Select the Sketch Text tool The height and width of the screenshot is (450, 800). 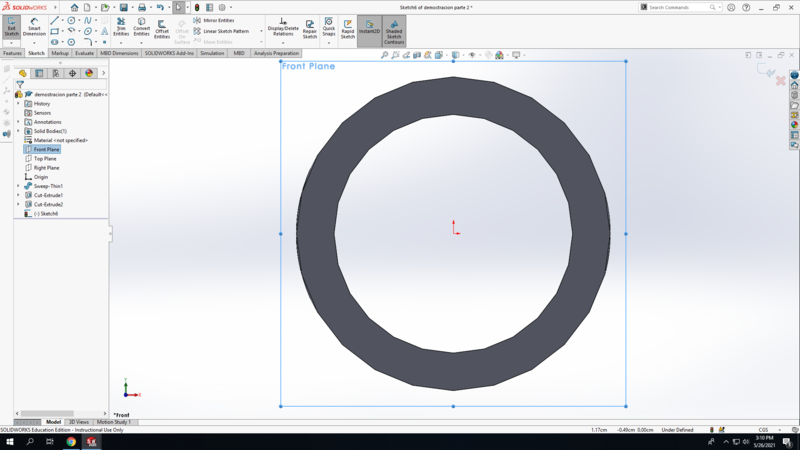pyautogui.click(x=105, y=32)
